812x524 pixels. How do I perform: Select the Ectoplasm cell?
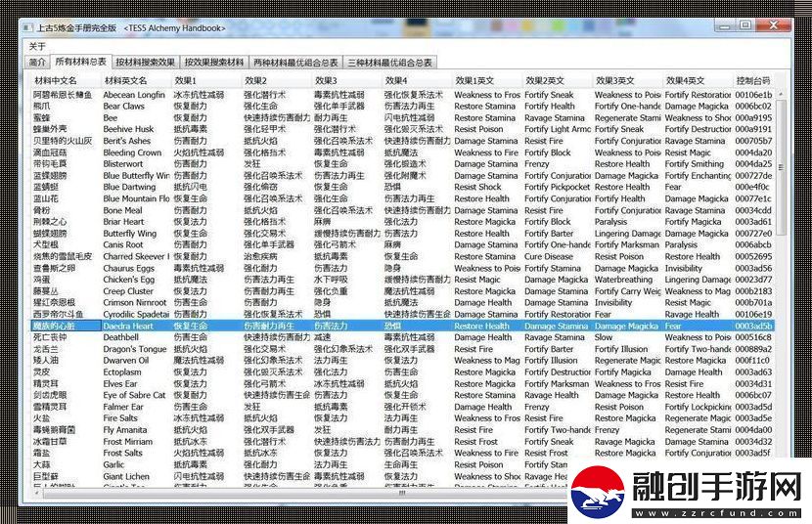pos(136,371)
